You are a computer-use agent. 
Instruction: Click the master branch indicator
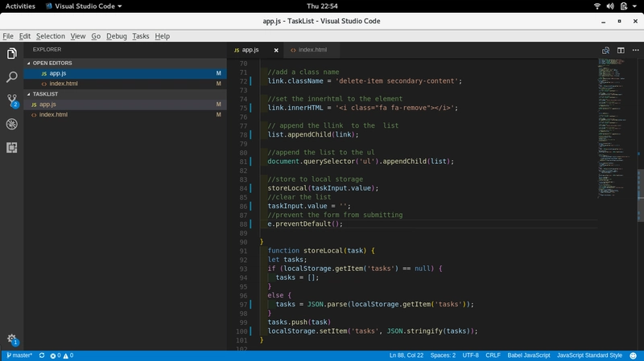click(19, 355)
